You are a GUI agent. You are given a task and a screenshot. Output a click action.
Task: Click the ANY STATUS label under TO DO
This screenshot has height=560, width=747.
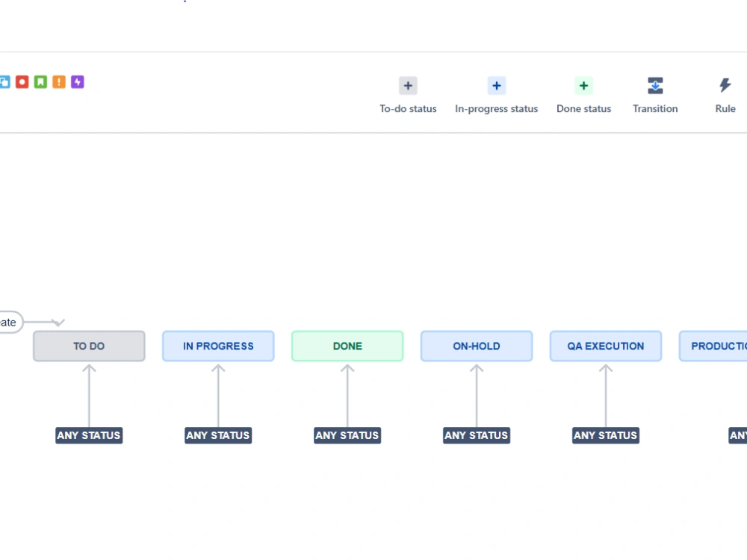[89, 435]
